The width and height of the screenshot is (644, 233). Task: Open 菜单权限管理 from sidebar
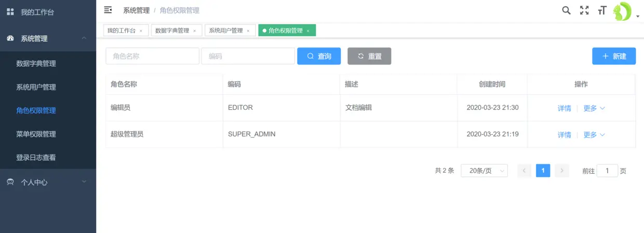(x=48, y=134)
